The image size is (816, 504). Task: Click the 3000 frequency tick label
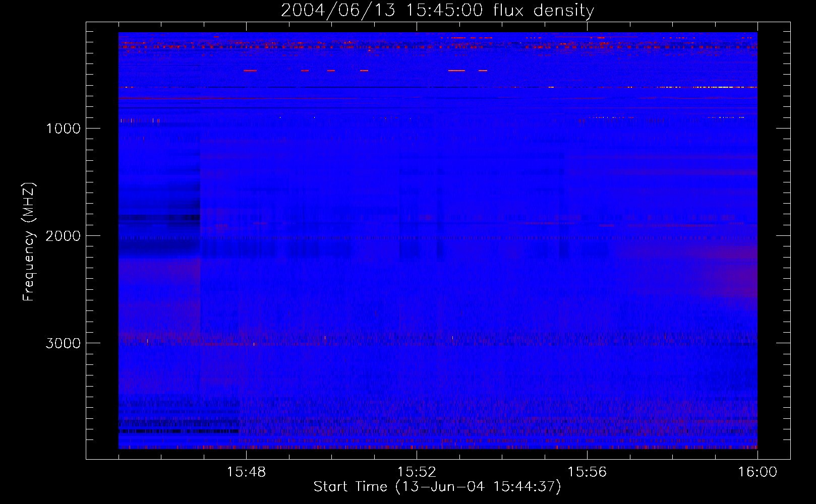63,343
